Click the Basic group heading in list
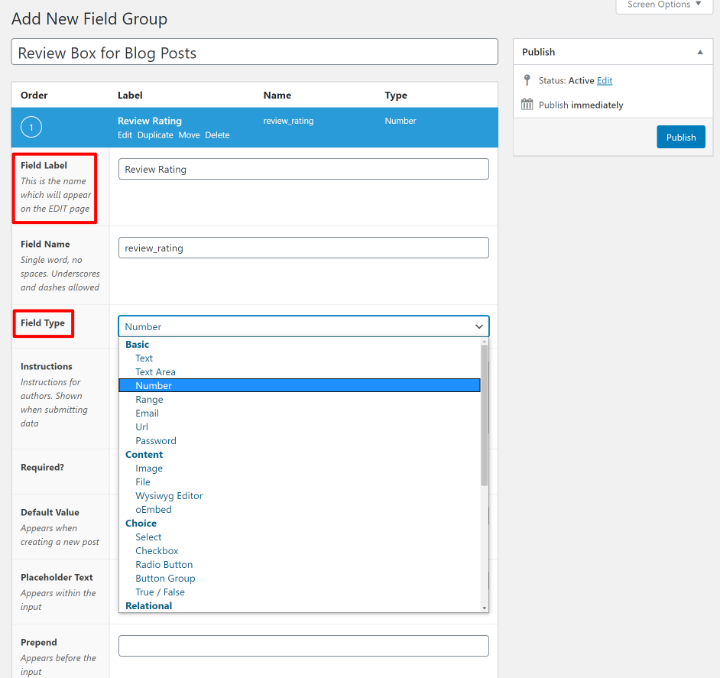720x678 pixels. click(137, 344)
